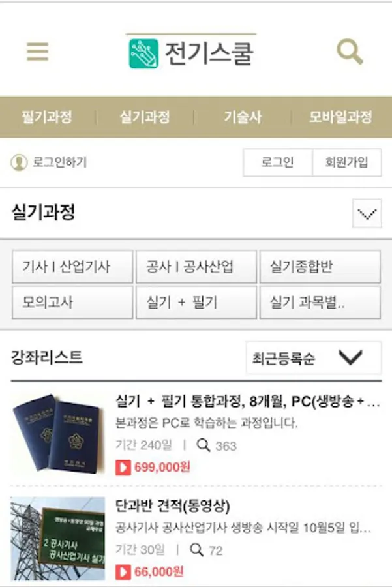
Task: Click the magnifier icon beside 363 views
Action: point(204,445)
